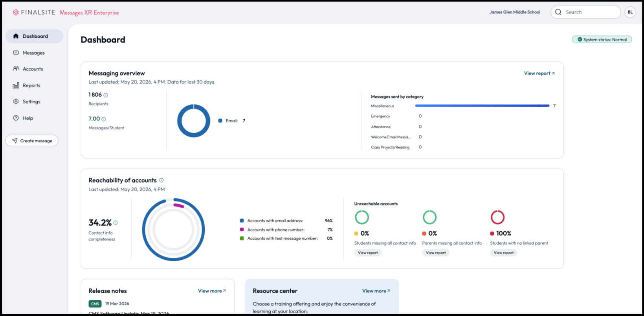Viewport: 644px width, 316px height.
Task: Click the Accounts people icon
Action: tap(16, 69)
